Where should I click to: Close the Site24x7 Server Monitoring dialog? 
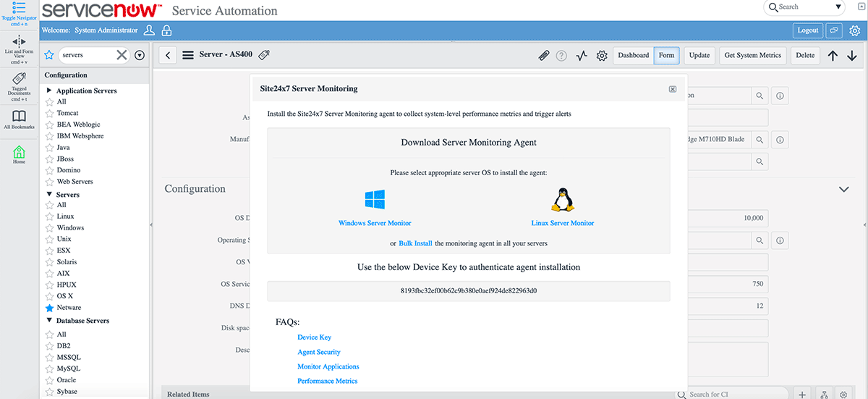[x=673, y=89]
